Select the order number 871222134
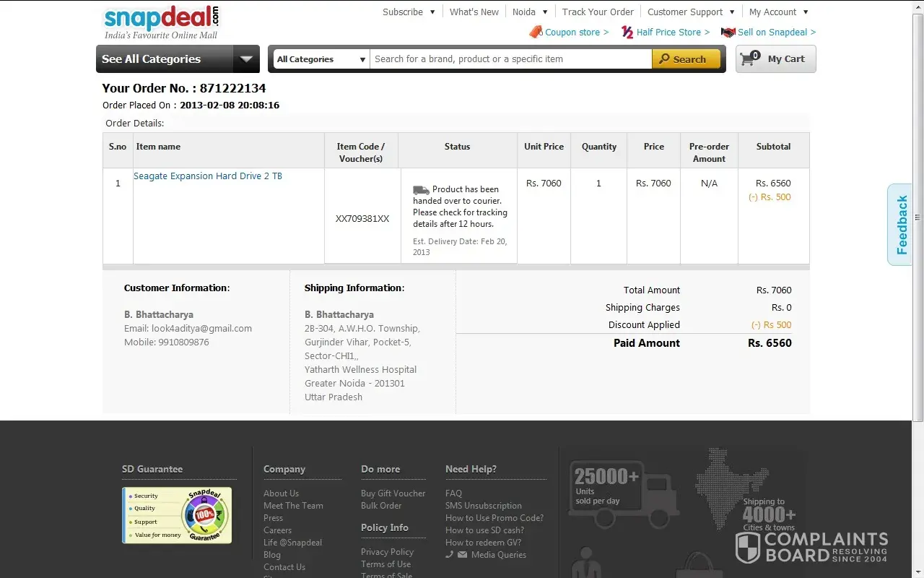Screen dimensions: 924x578 point(232,88)
